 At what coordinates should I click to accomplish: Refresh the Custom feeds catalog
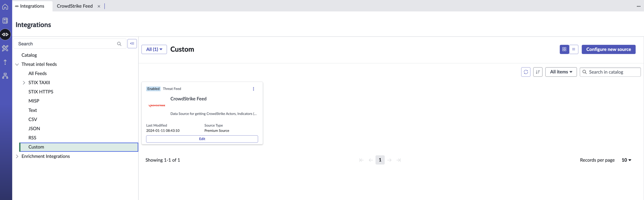tap(526, 72)
